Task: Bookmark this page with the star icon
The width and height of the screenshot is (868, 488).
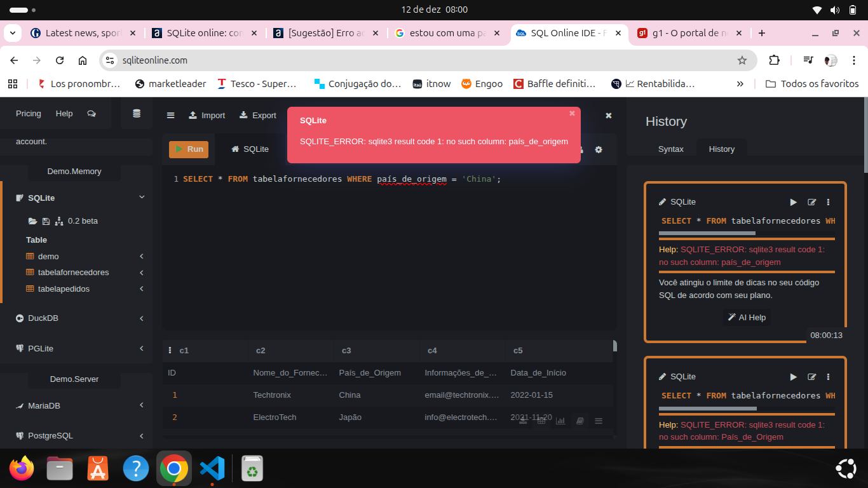Action: [x=742, y=60]
